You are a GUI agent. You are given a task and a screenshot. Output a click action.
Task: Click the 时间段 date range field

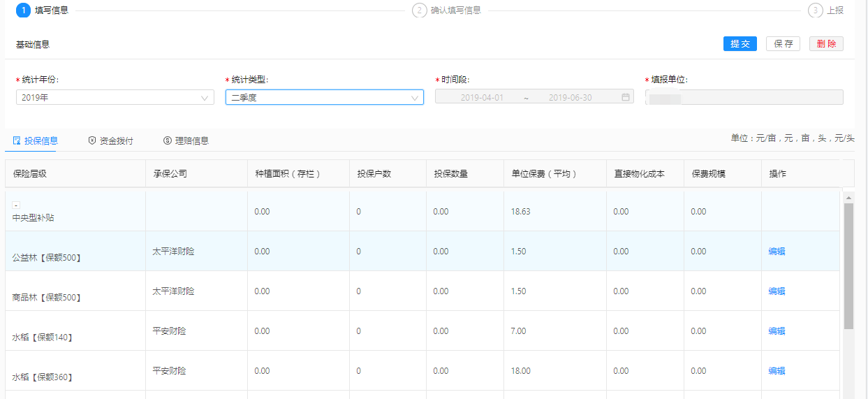(x=534, y=97)
